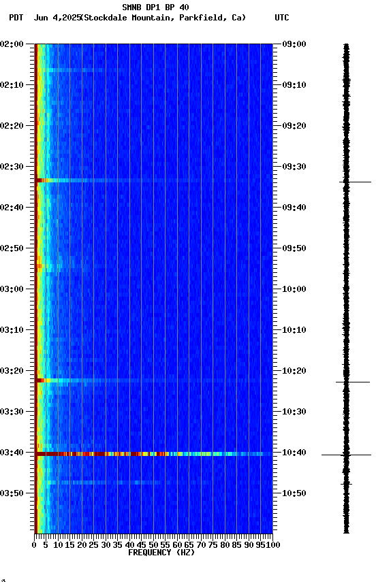Click the 30 Hz frequency axis label
Viewport: 376px width, 588px height.
tap(106, 545)
